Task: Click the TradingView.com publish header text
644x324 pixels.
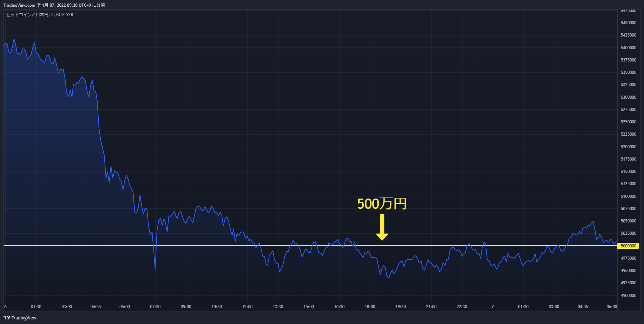Action: tap(54, 5)
